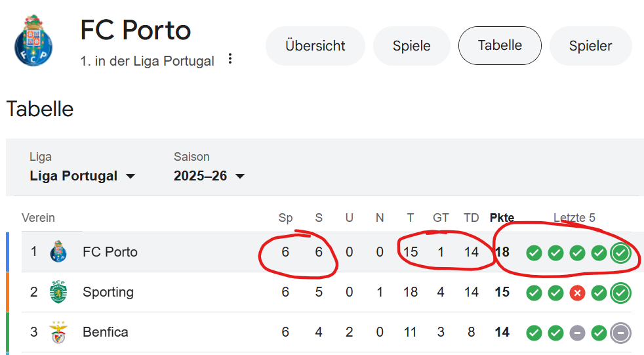The image size is (644, 355).
Task: Click FC Porto's outlined latest win checkmark
Action: coord(620,253)
